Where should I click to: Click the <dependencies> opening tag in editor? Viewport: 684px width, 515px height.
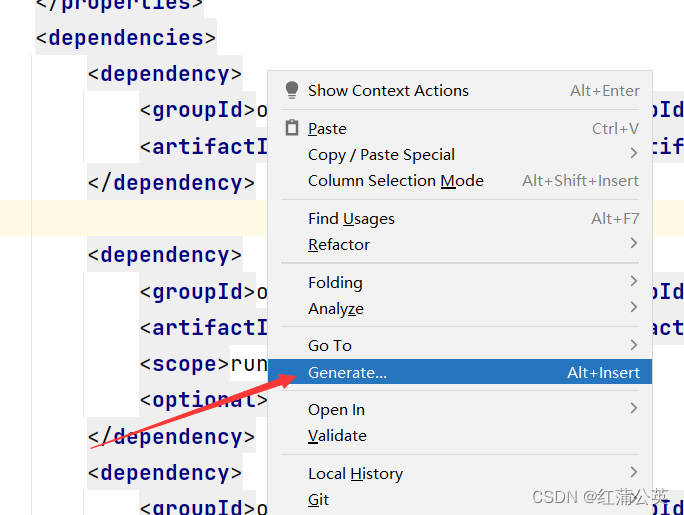coord(126,38)
